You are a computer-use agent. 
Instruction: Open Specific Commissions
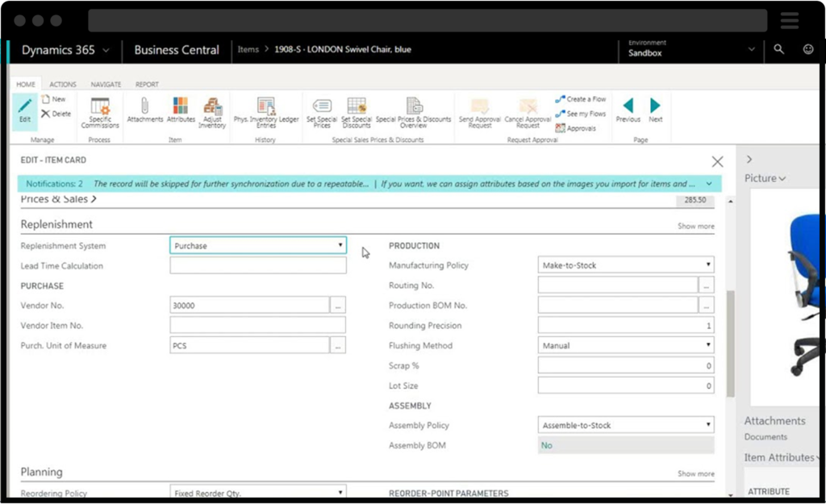[x=99, y=113]
